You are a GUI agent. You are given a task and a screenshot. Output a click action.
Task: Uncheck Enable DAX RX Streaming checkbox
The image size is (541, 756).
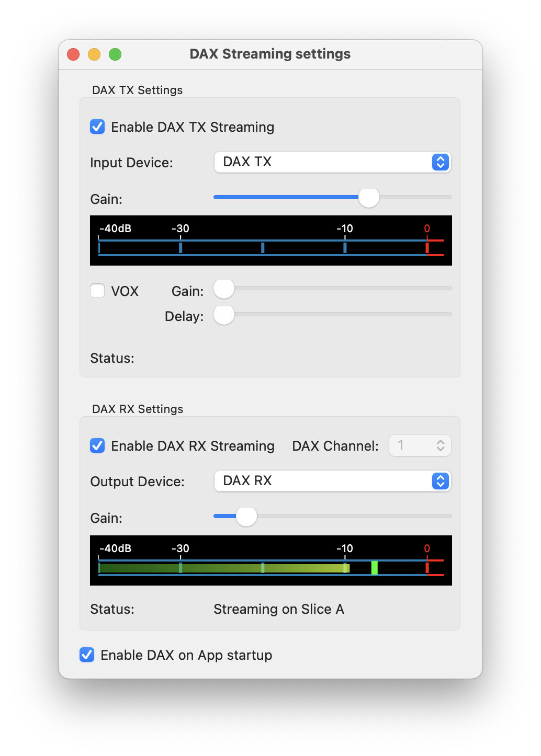click(x=97, y=446)
